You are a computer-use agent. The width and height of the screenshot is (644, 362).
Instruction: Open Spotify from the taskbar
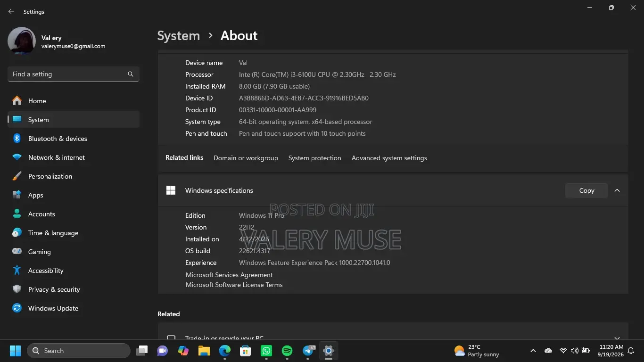pos(287,351)
